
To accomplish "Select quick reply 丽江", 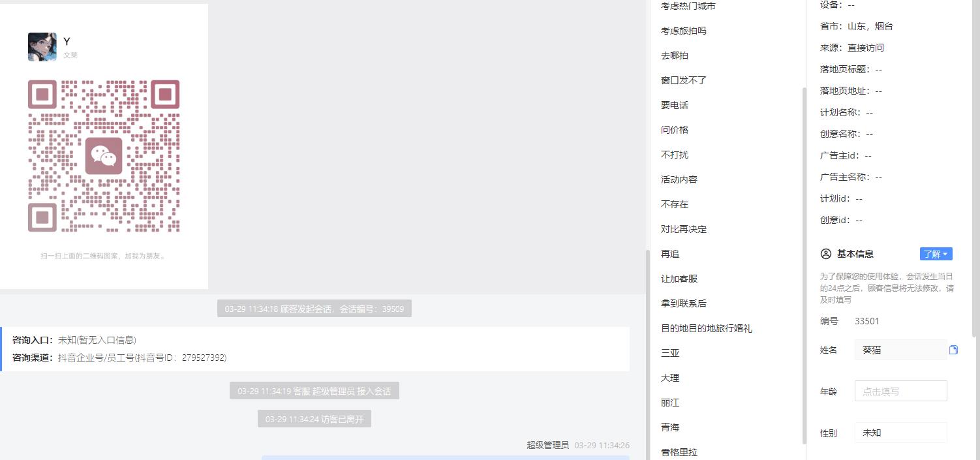I will [670, 403].
